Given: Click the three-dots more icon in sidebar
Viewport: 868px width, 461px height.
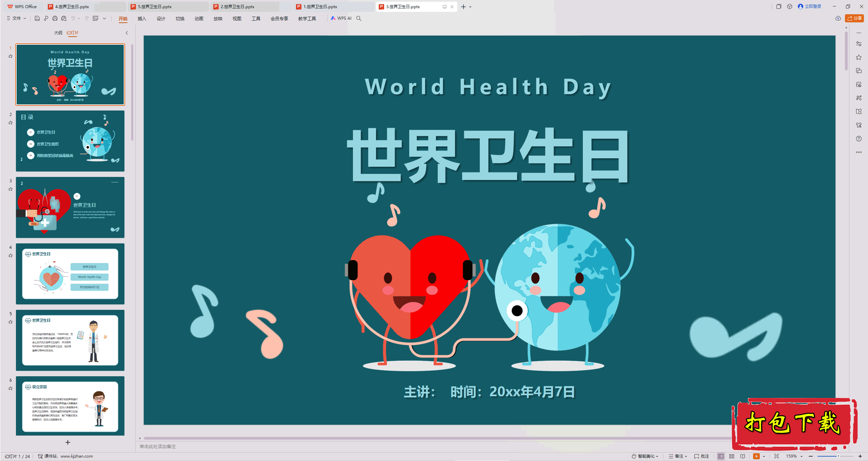Looking at the screenshot, I should pyautogui.click(x=859, y=152).
